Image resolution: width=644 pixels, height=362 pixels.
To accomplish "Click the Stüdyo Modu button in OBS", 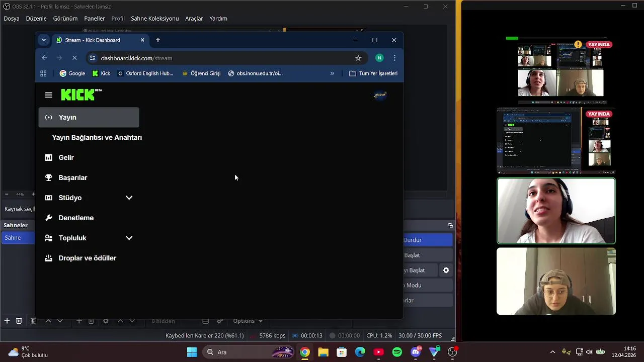I will point(428,285).
